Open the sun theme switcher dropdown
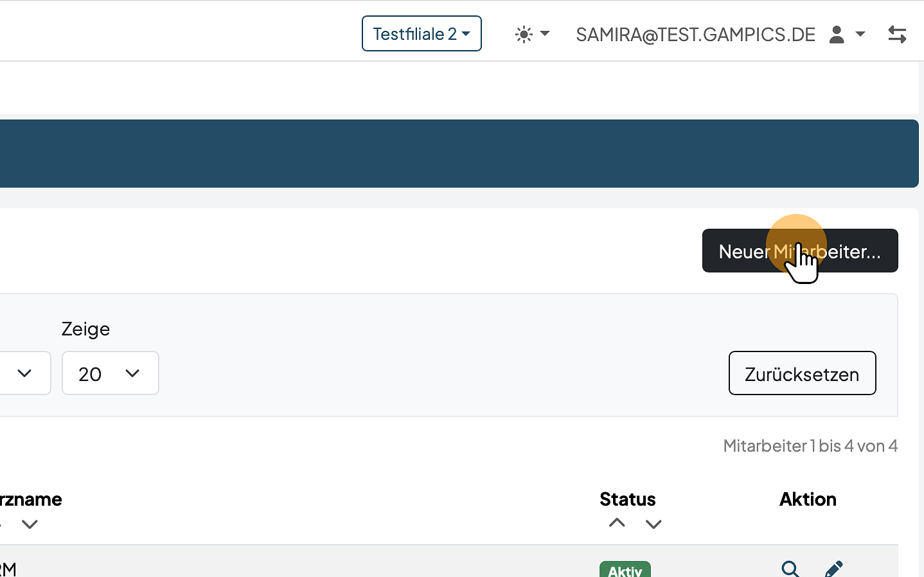Viewport: 924px width, 577px height. point(532,34)
